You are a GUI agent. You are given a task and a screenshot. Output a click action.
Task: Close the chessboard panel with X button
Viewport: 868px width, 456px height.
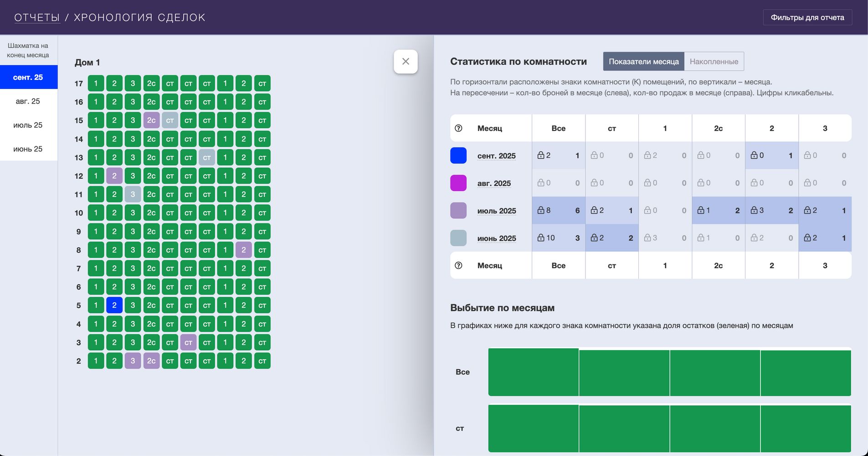[x=406, y=62]
